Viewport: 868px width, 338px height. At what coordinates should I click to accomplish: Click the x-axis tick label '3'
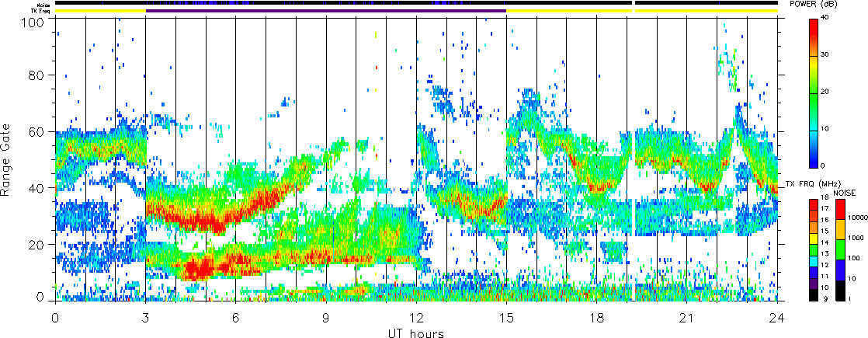point(146,319)
